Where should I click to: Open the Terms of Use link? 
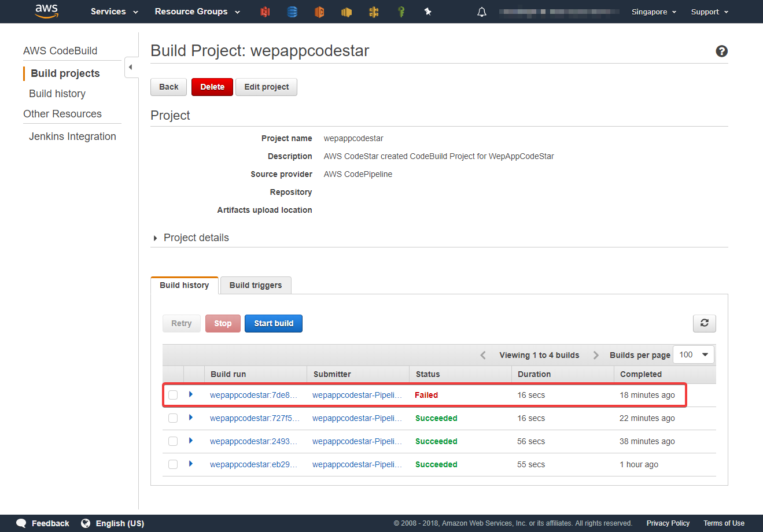point(724,523)
